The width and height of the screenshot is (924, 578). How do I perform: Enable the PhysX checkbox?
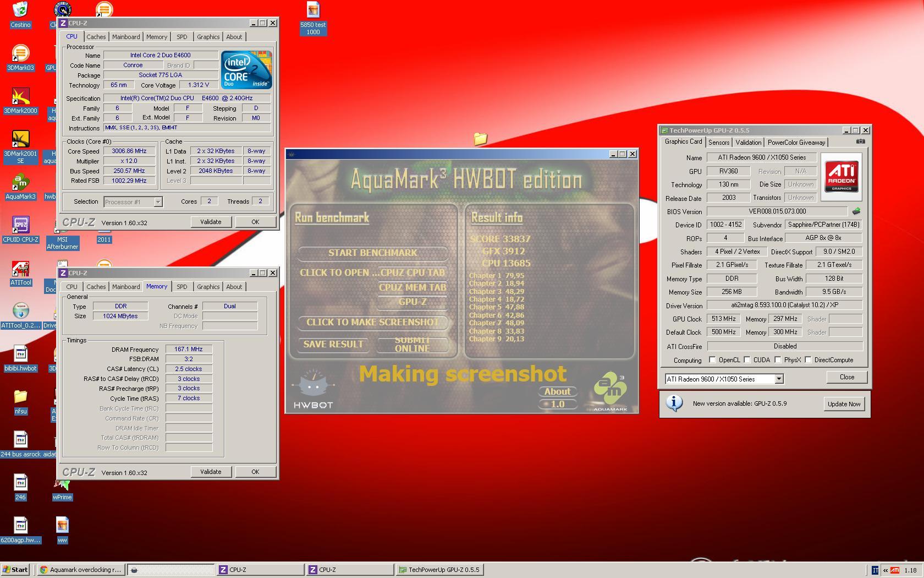[x=778, y=360]
